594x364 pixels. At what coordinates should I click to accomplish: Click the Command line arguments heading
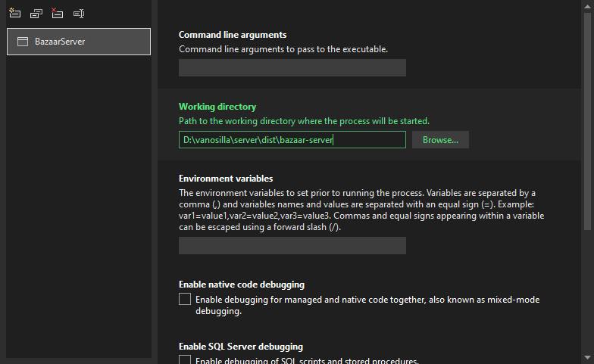point(233,35)
